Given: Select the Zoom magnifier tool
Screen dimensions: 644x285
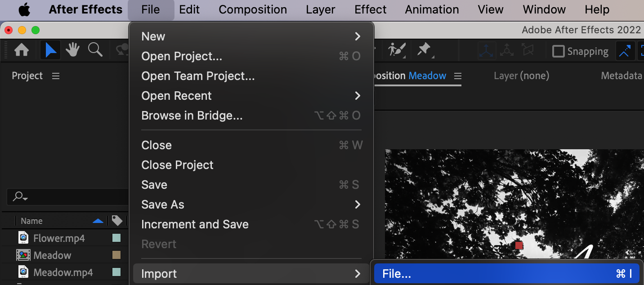Looking at the screenshot, I should (95, 50).
